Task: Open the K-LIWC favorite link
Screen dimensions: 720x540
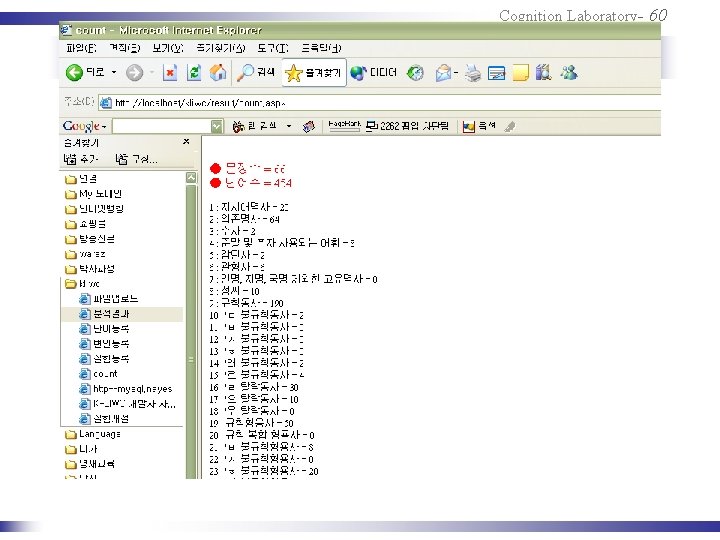Action: pos(127,404)
